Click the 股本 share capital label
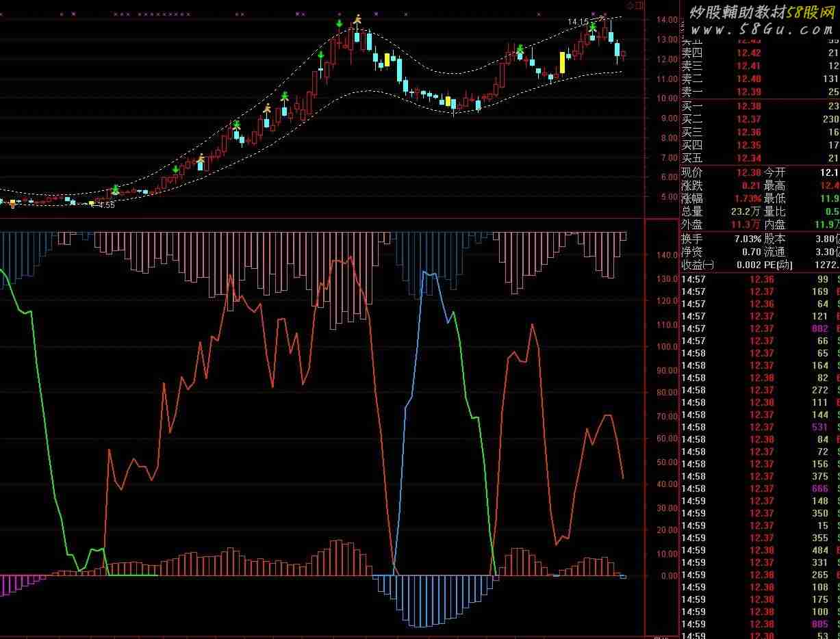 (775, 239)
